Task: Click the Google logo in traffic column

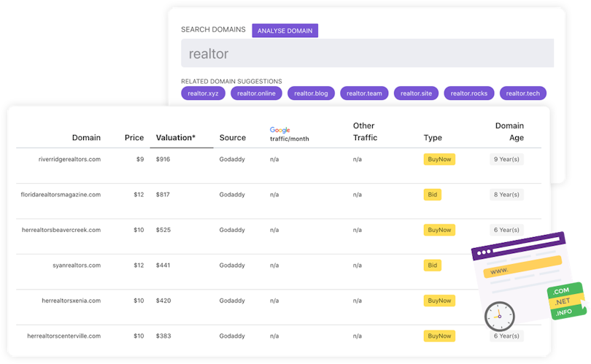Action: coord(280,130)
